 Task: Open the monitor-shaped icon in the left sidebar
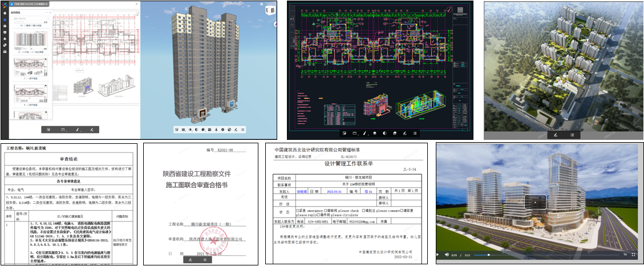5,32
